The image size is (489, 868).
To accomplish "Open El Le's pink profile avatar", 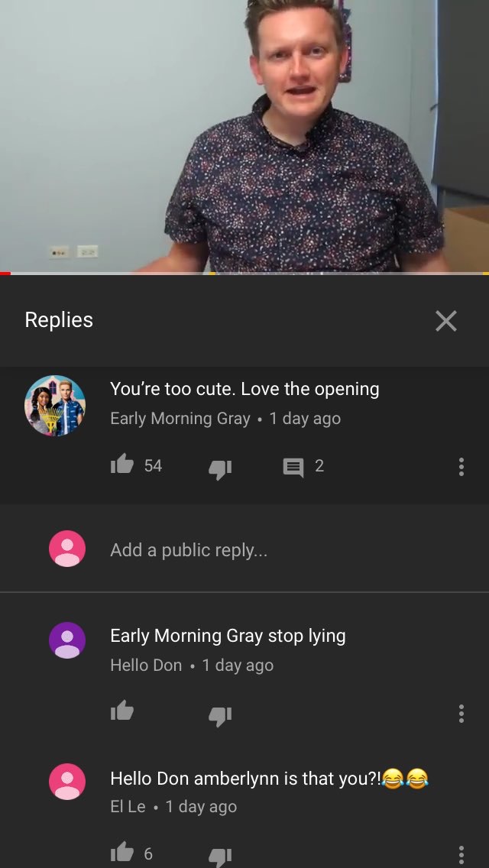I will click(67, 782).
